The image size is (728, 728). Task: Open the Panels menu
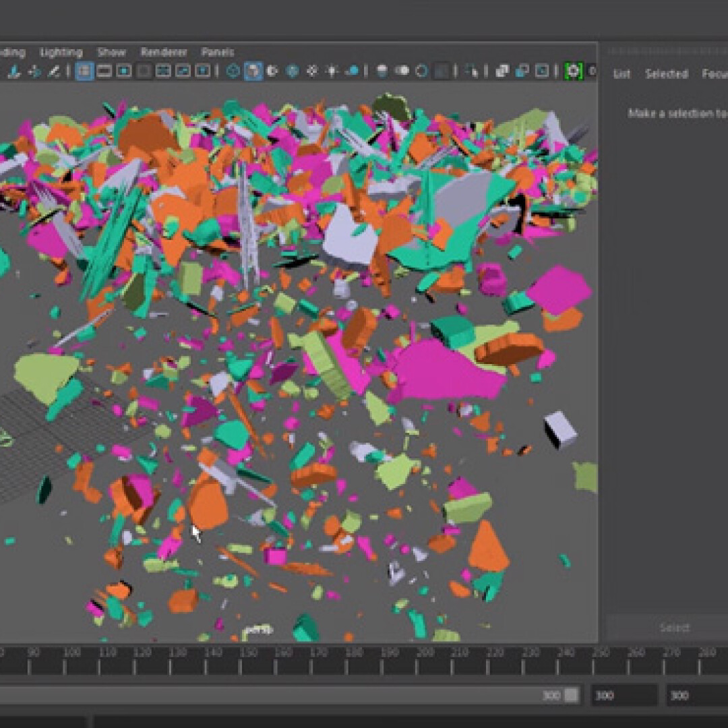tap(217, 52)
